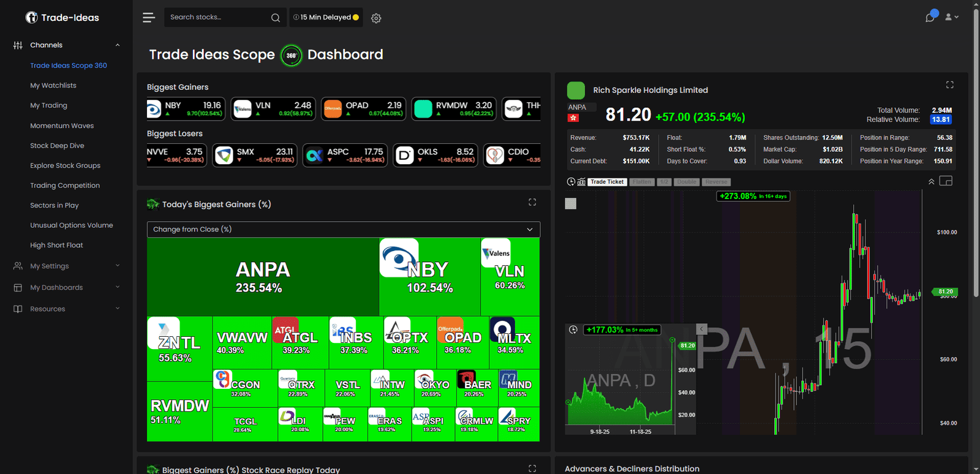The width and height of the screenshot is (980, 474).
Task: Select SMX card in Biggest Losers
Action: coord(255,156)
